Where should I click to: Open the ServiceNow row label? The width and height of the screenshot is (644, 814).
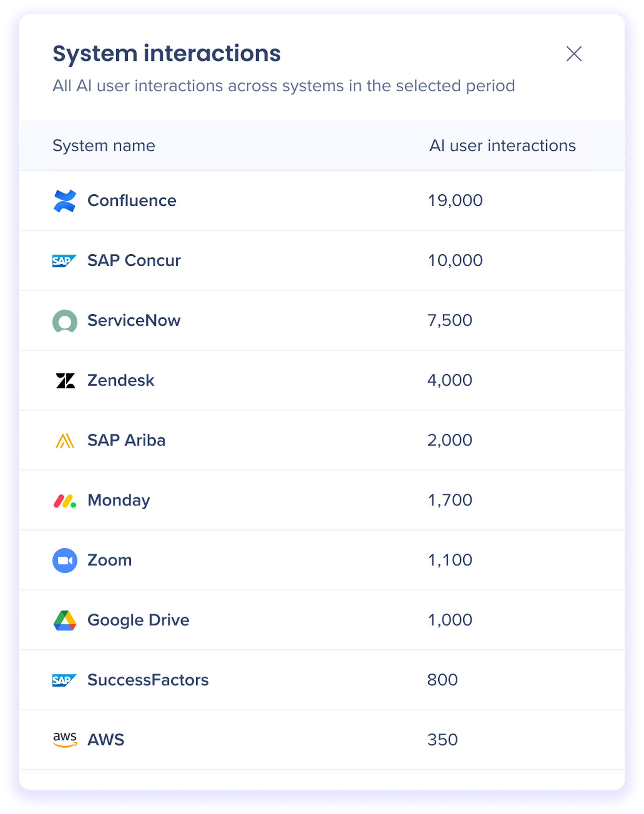134,321
